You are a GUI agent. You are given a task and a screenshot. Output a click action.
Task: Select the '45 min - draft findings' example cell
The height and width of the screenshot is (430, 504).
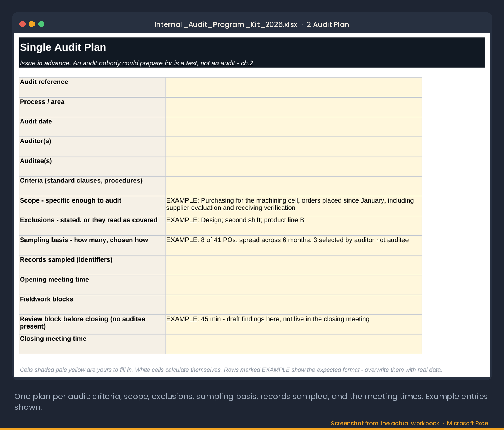tap(293, 325)
